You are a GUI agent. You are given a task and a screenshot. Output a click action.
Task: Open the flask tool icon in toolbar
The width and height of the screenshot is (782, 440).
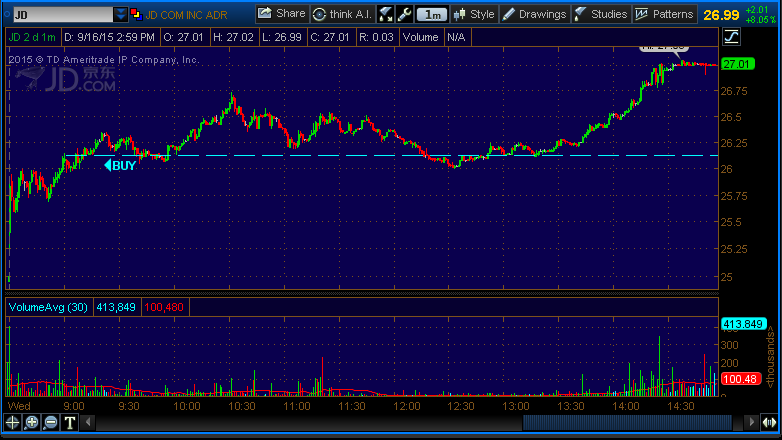click(386, 15)
